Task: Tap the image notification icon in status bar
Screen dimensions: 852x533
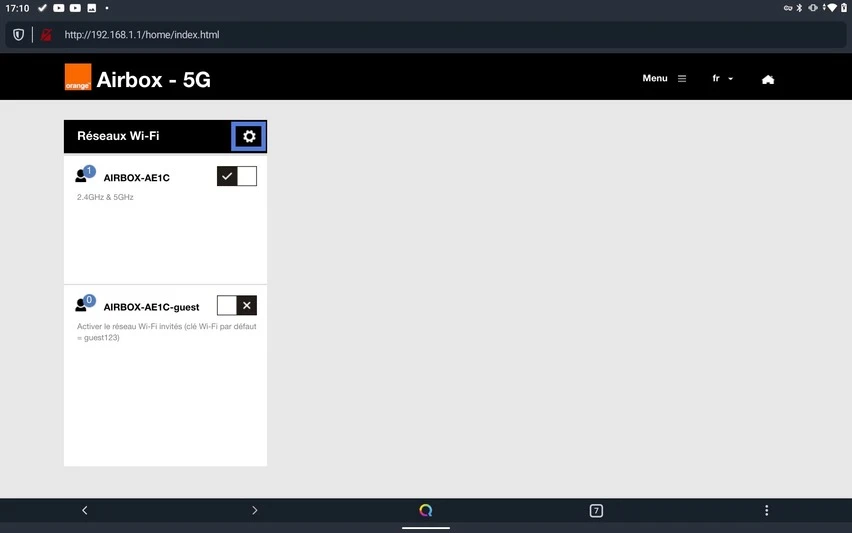Action: coord(92,8)
